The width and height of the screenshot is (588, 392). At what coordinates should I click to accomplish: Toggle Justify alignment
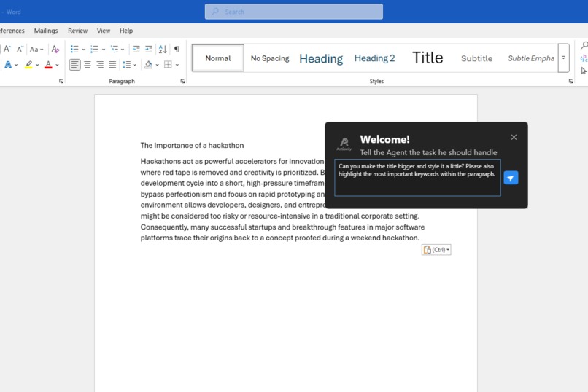112,65
